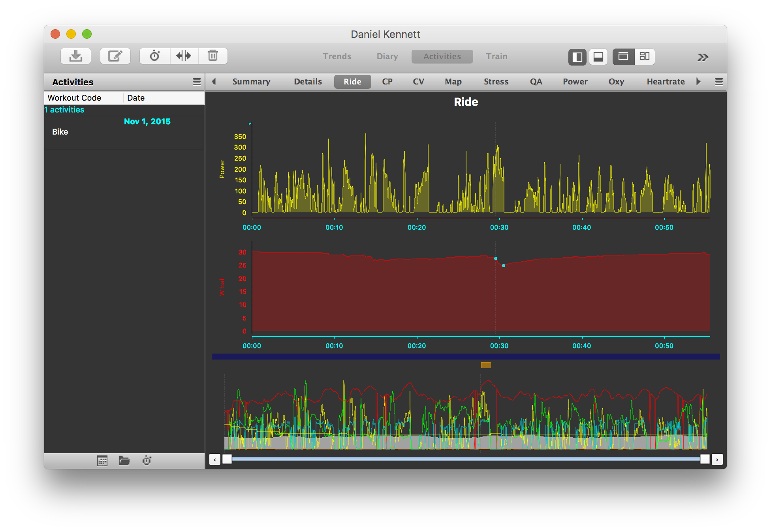This screenshot has height=532, width=771.
Task: Click the download/import activity icon
Action: (76, 56)
